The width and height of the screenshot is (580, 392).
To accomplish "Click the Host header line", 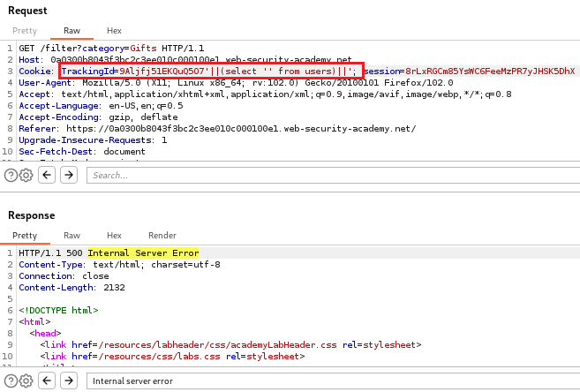I will (x=185, y=59).
